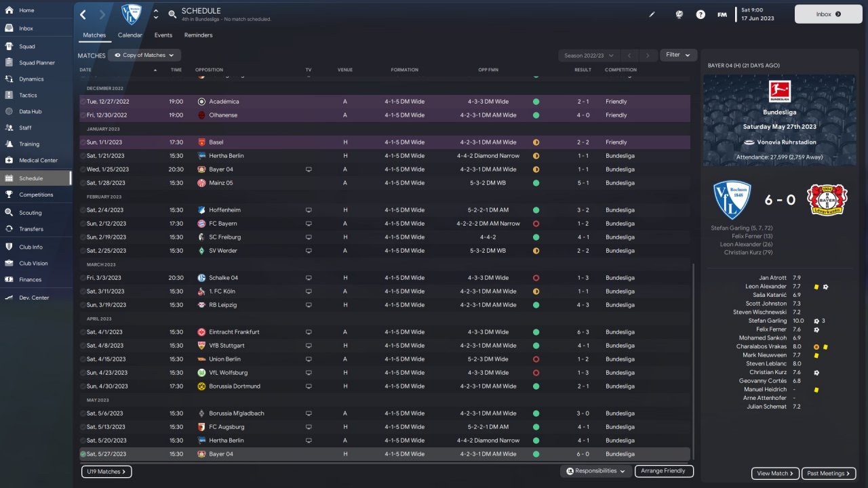Open Medical Center in the sidebar
Image resolution: width=868 pixels, height=488 pixels.
pyautogui.click(x=38, y=161)
